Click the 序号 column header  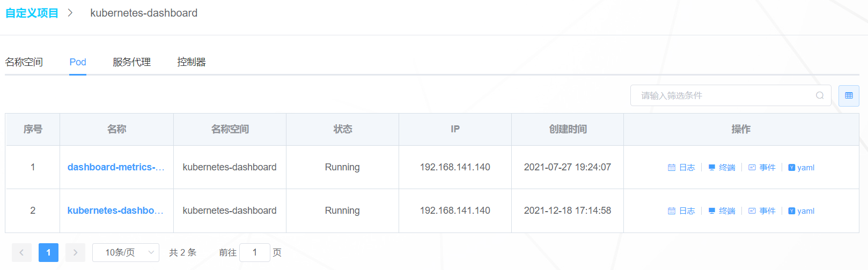tap(33, 129)
